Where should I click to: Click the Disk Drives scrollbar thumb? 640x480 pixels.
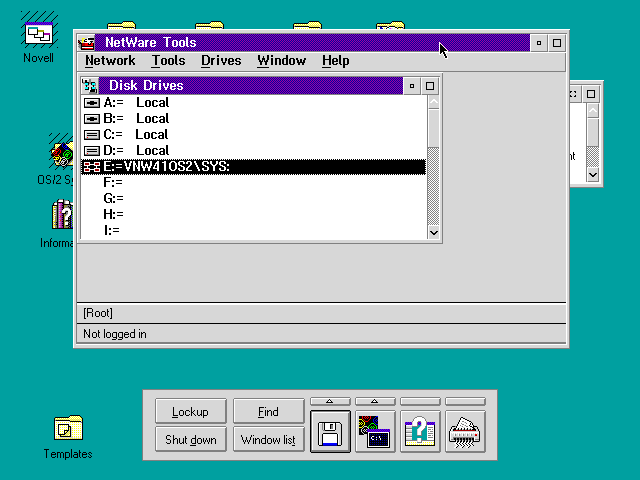coord(433,128)
